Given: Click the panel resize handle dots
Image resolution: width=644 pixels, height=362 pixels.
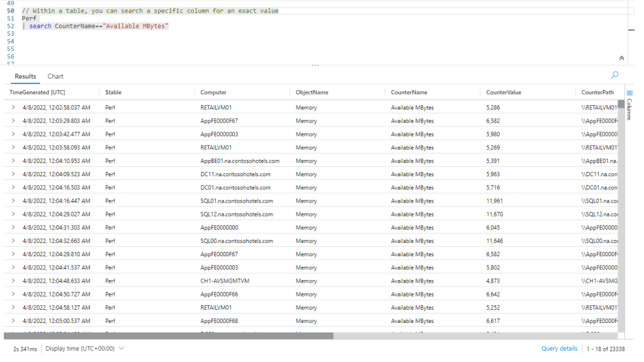Looking at the screenshot, I should (315, 65).
